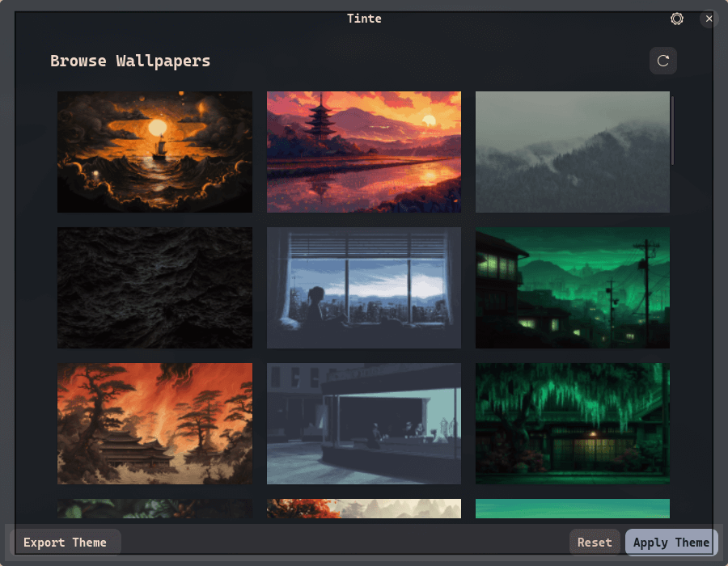
Task: Click the refresh wallpapers icon
Action: pos(663,61)
